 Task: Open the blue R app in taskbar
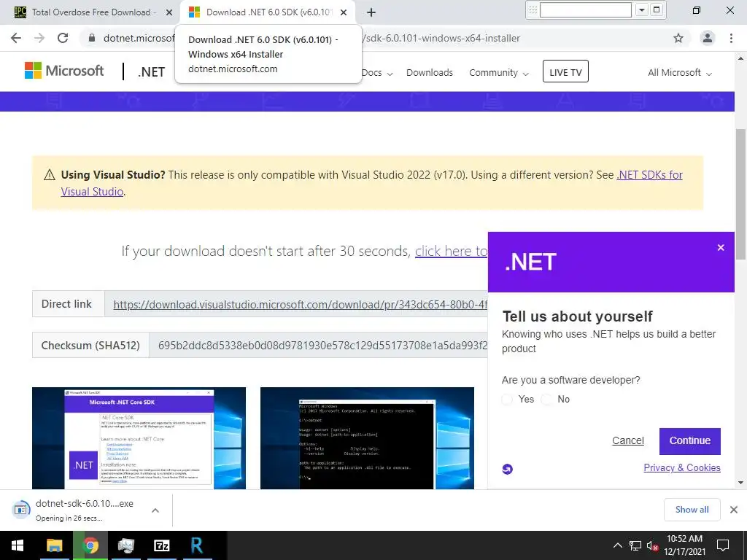point(197,545)
